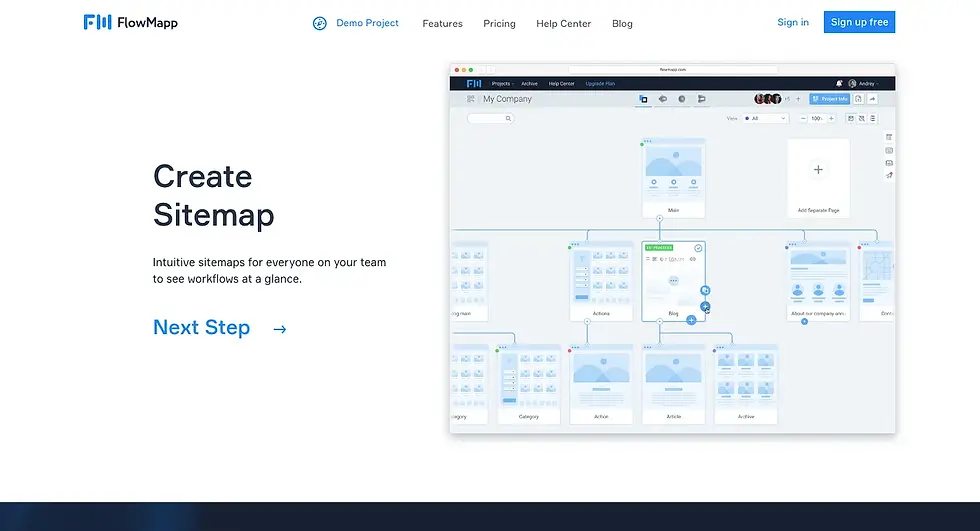980x531 pixels.
Task: Select the sitemap tab icon
Action: 643,99
